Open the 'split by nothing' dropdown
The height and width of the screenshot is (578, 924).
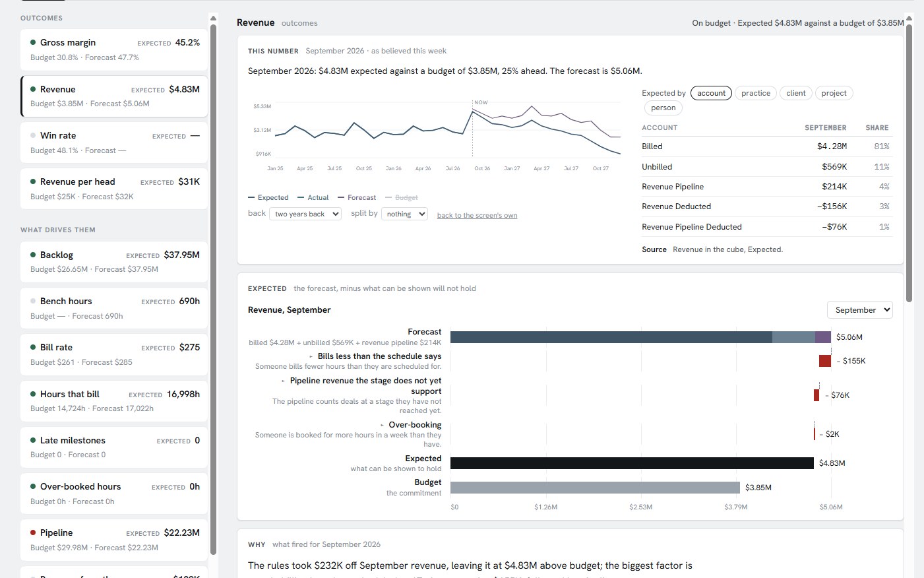(404, 214)
